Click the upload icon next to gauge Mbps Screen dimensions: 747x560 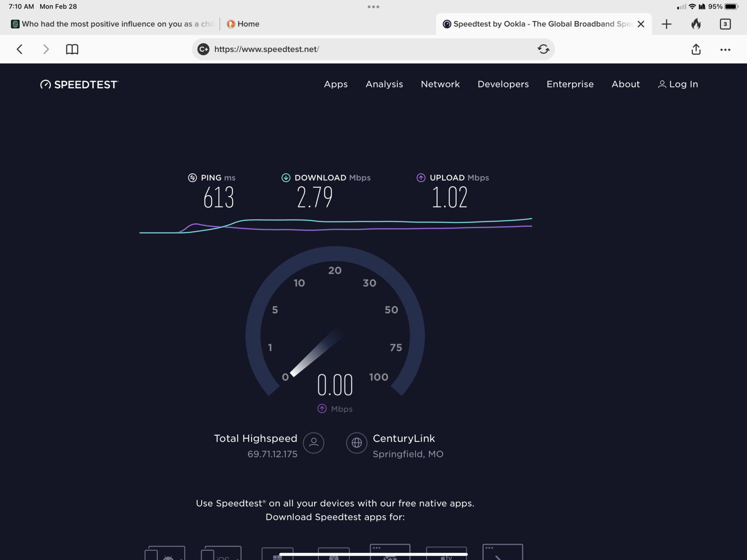322,409
